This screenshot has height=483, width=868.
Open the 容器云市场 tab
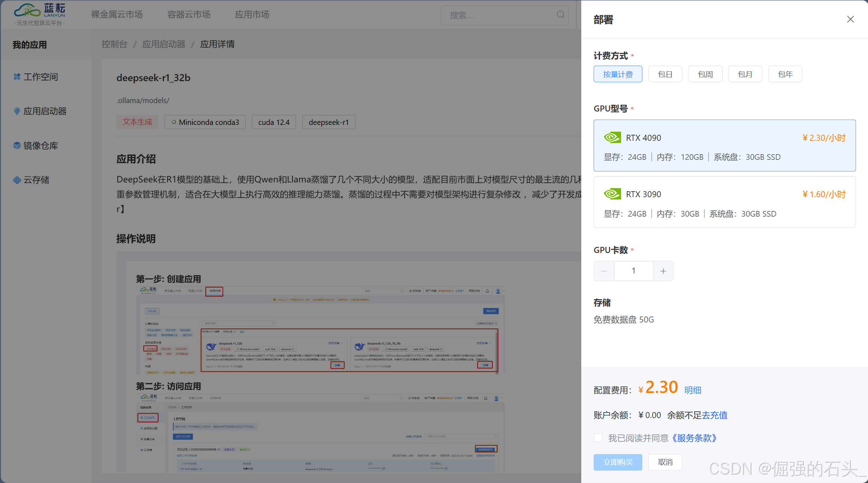[x=189, y=14]
